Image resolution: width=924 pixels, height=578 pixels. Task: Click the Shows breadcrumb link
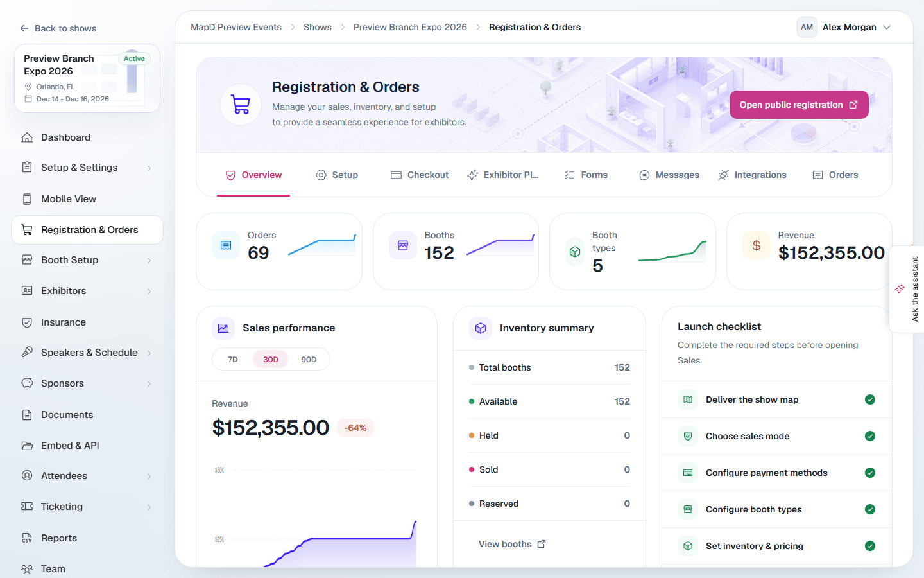click(x=318, y=27)
